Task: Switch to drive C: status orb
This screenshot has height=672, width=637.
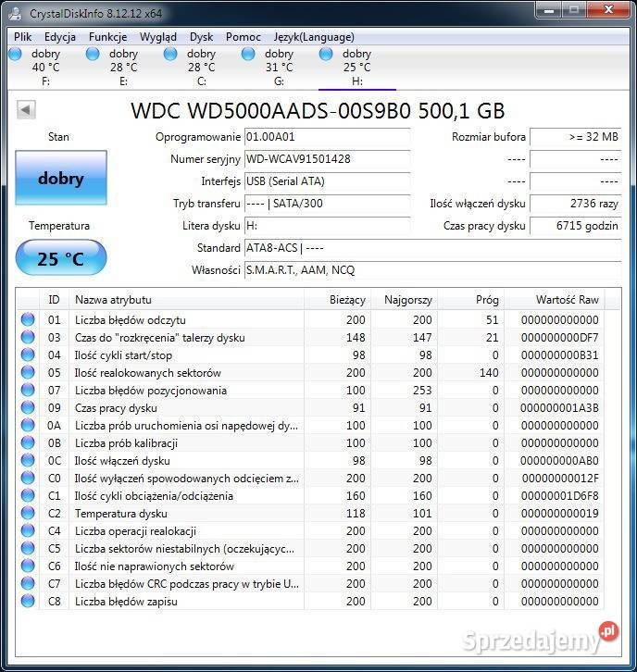Action: 170,54
